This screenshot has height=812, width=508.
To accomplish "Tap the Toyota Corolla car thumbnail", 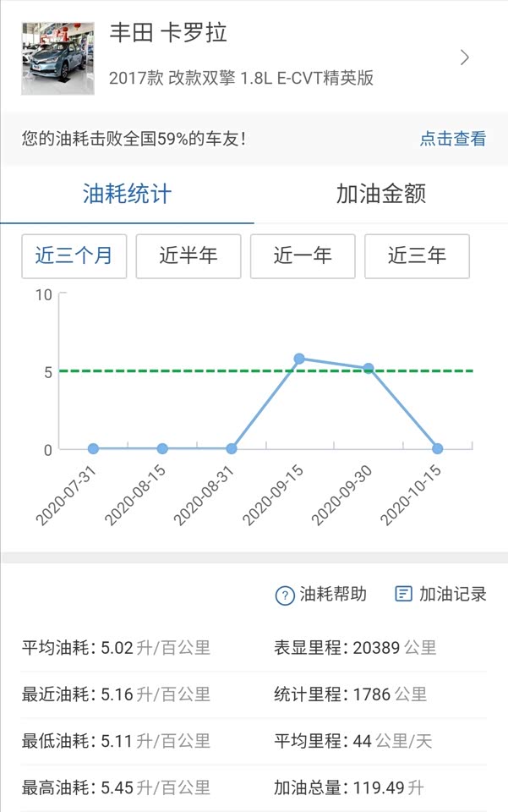I will pos(57,58).
